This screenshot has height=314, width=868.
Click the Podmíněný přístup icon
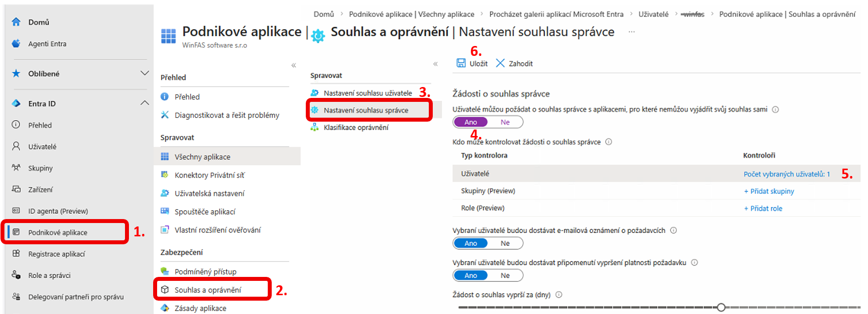(x=165, y=271)
